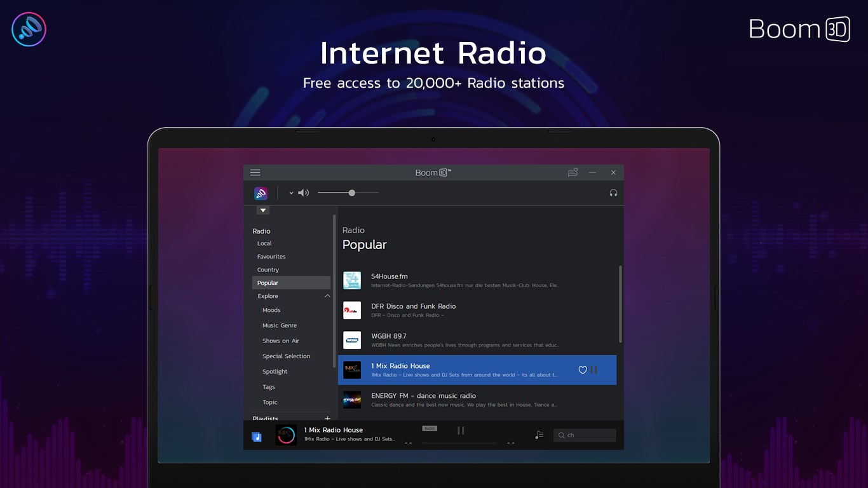
Task: Close the Boom 3D window
Action: point(613,172)
